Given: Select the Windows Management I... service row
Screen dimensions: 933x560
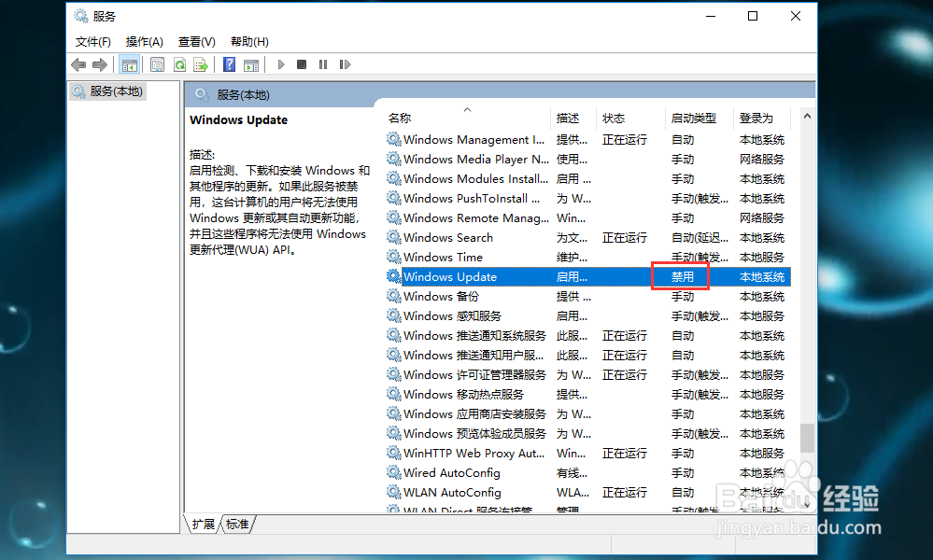Looking at the screenshot, I should click(x=587, y=140).
